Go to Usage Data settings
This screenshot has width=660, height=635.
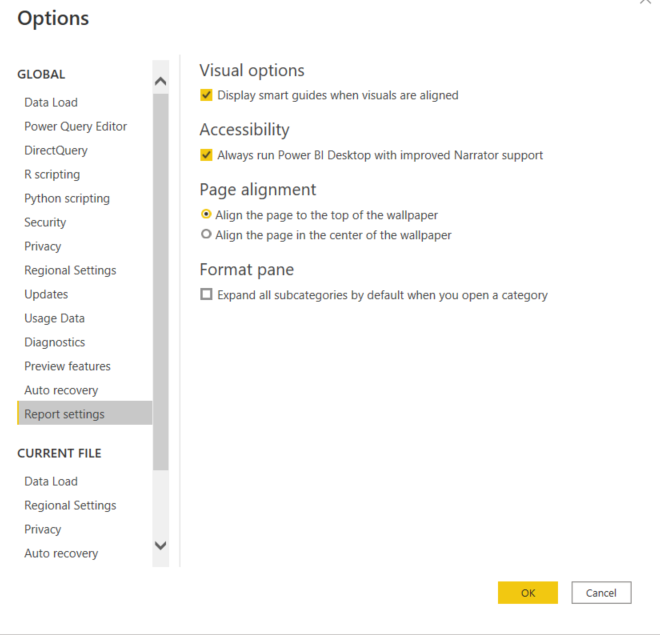(x=54, y=318)
